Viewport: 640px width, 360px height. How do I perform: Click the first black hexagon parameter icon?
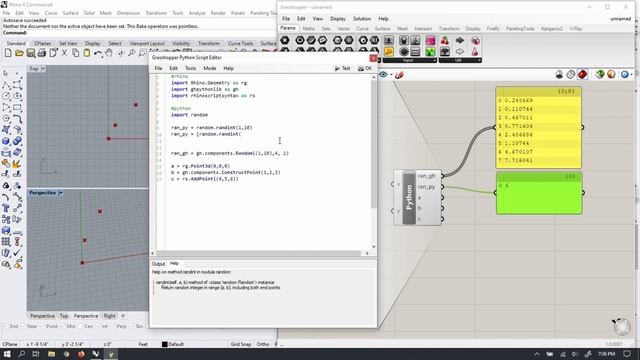285,40
